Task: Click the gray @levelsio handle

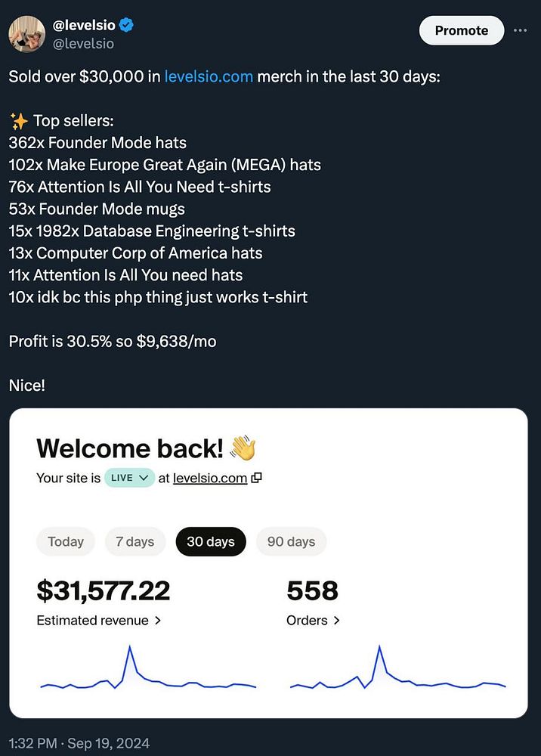Action: [83, 44]
